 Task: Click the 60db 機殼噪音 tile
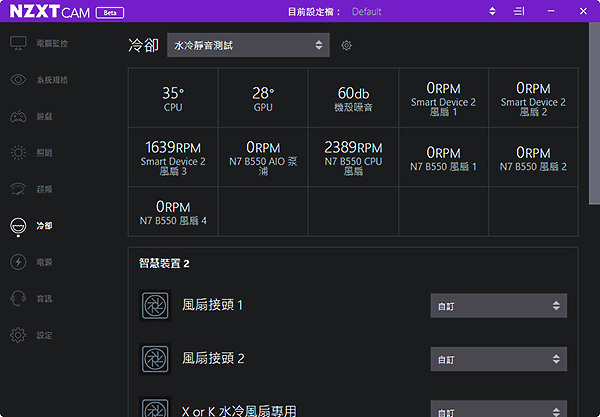pos(353,98)
